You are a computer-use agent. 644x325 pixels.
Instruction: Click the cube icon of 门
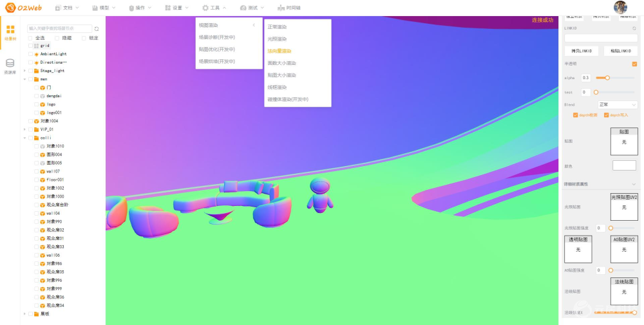43,88
